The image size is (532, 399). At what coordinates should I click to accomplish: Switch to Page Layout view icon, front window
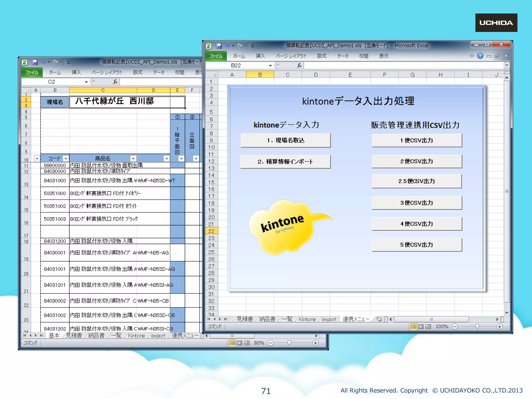click(421, 327)
